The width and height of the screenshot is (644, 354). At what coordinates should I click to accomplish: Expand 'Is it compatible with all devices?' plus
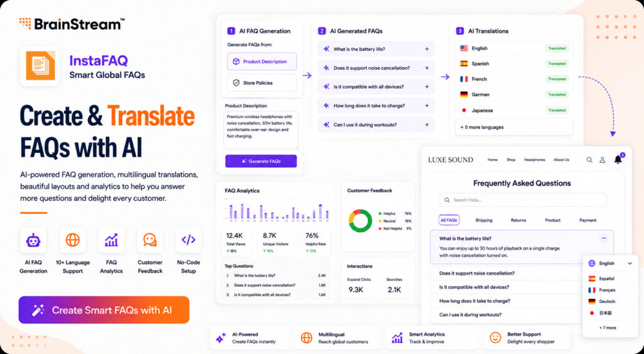pyautogui.click(x=427, y=87)
